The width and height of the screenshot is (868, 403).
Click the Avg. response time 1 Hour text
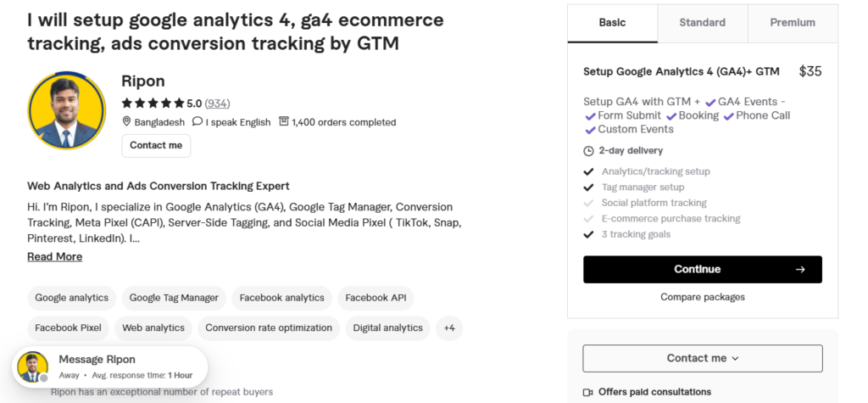[142, 375]
